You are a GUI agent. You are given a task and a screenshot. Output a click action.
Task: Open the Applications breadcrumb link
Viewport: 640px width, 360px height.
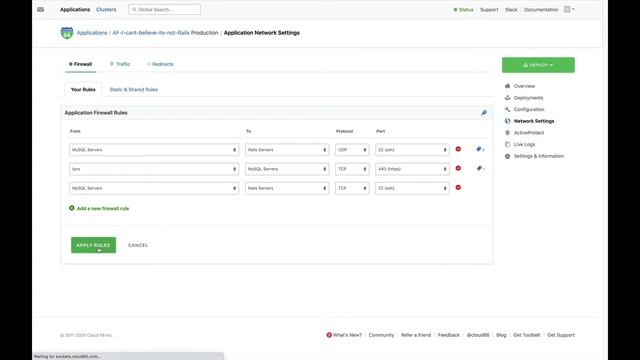click(x=92, y=33)
